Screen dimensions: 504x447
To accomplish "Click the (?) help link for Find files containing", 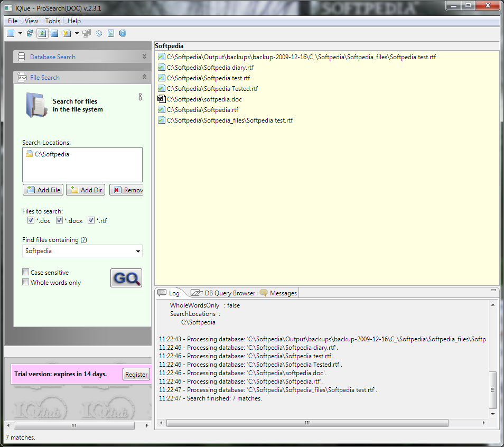I will pos(83,240).
